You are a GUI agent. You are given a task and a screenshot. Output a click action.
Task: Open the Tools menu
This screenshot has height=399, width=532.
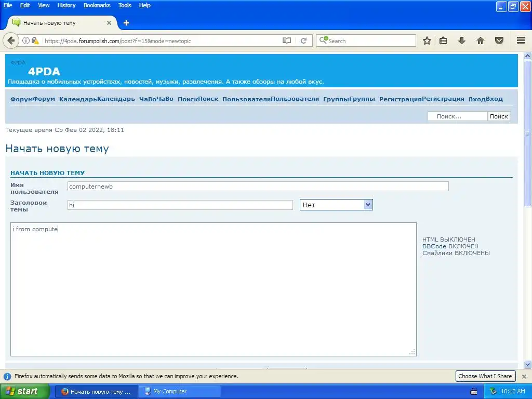125,5
